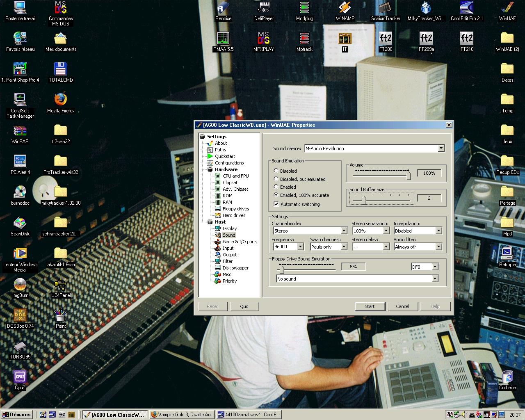The height and width of the screenshot is (420, 525).
Task: Open the 'No sound' floppy sound dropdown
Action: click(x=435, y=279)
